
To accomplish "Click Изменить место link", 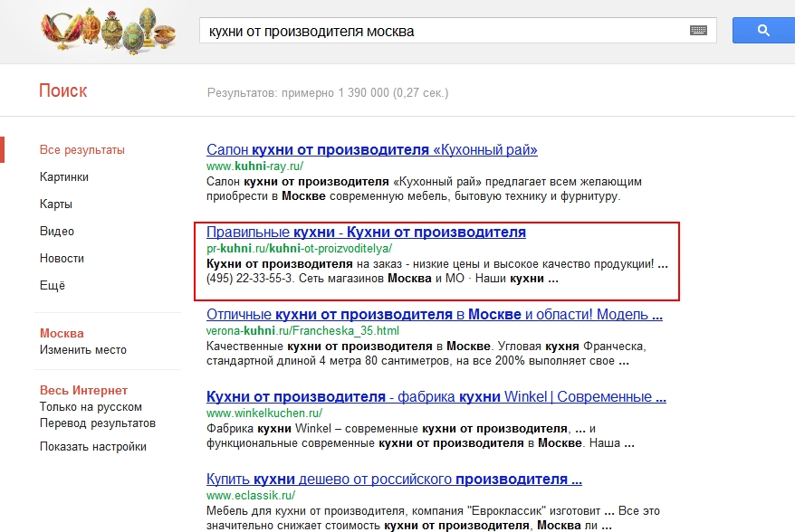I will click(83, 349).
